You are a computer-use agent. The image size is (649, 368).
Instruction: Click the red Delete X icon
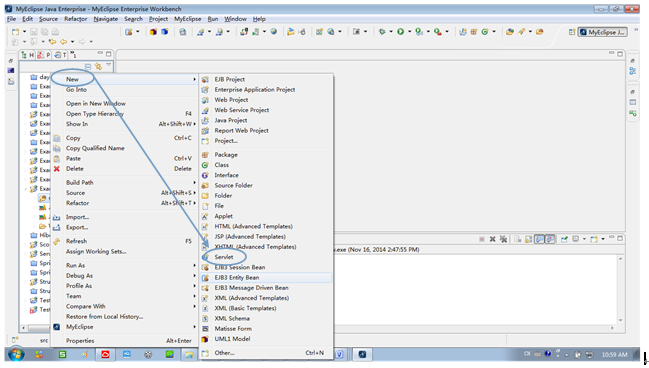click(x=57, y=169)
